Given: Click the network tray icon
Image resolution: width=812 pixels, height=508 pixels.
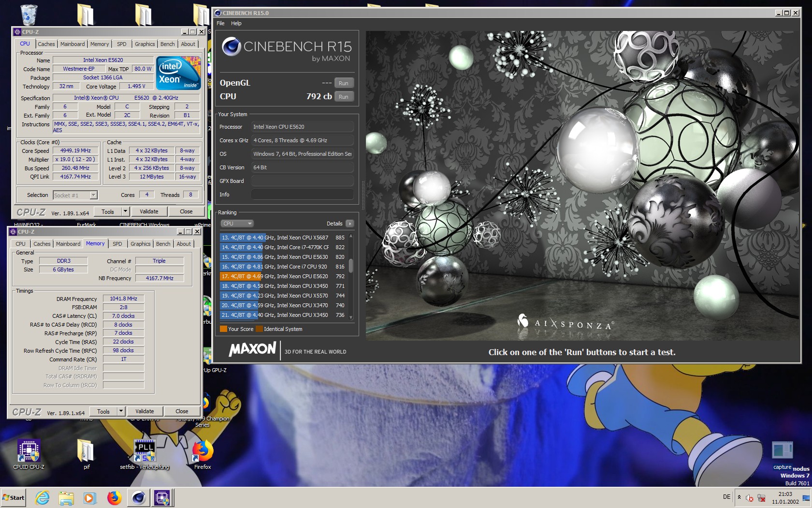Looking at the screenshot, I should (x=761, y=498).
